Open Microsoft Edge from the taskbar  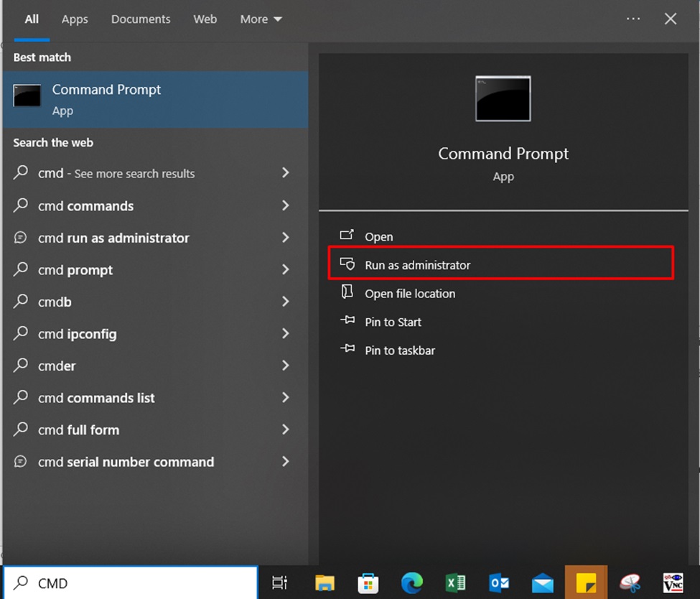click(411, 582)
